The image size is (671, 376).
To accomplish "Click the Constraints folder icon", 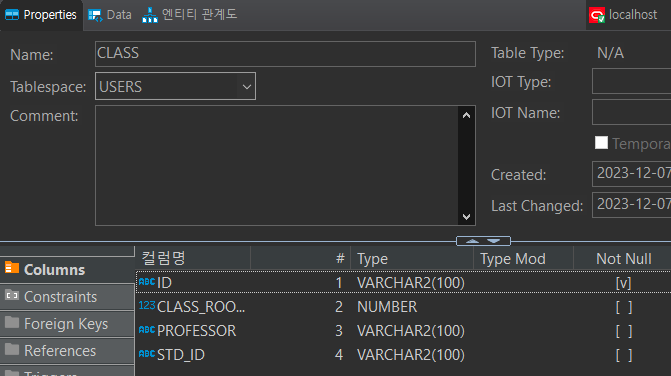I will (12, 295).
